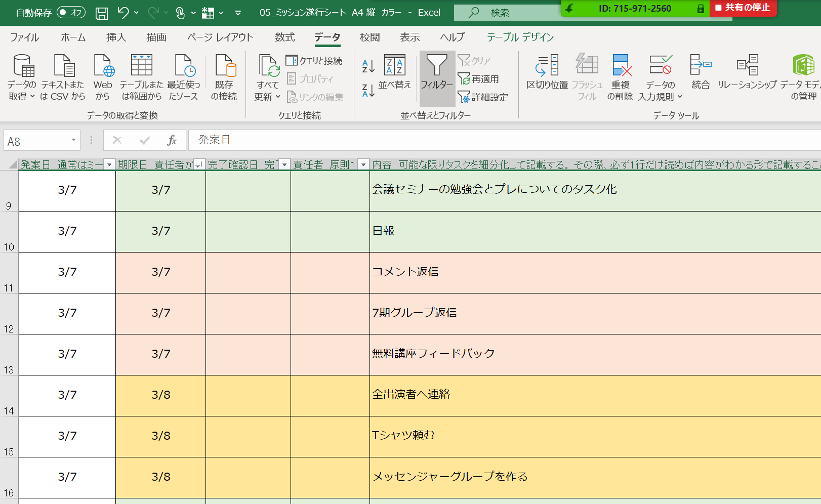The width and height of the screenshot is (821, 504).
Task: Click the sort ascending A-Z icon
Action: point(368,66)
